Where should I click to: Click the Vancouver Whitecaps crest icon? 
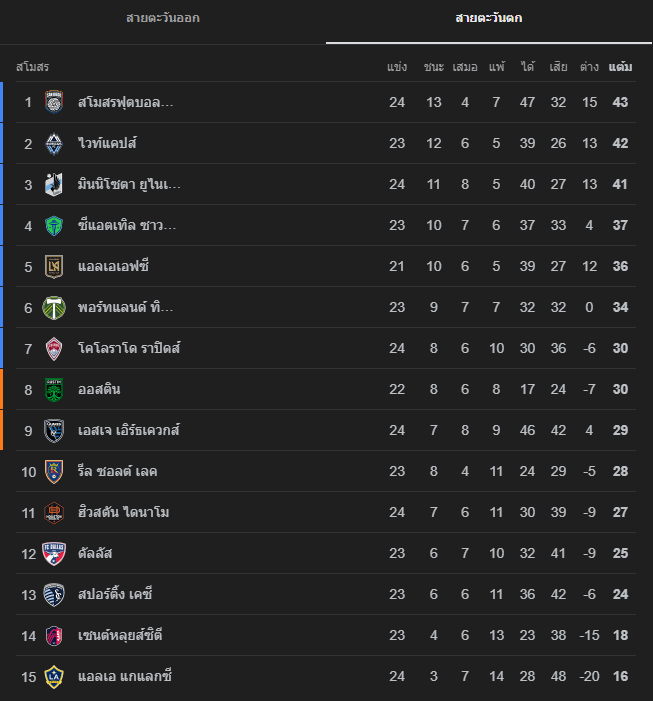pyautogui.click(x=54, y=144)
